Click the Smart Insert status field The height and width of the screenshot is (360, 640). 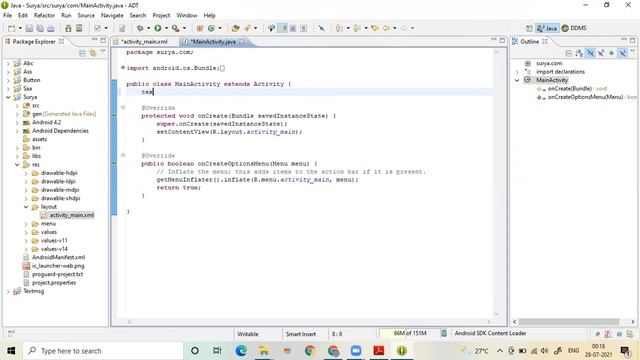click(301, 334)
